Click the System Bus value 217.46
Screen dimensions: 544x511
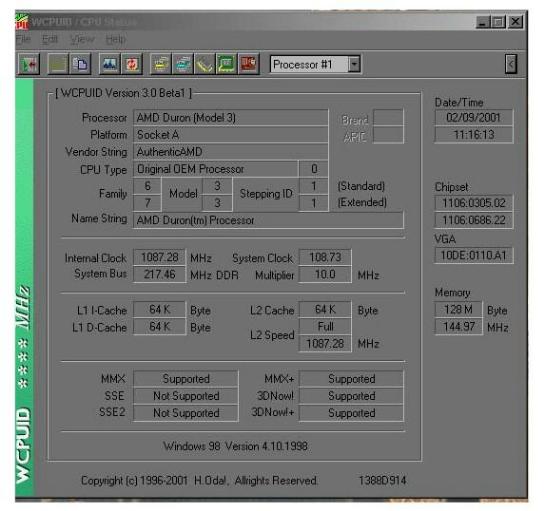coord(160,274)
